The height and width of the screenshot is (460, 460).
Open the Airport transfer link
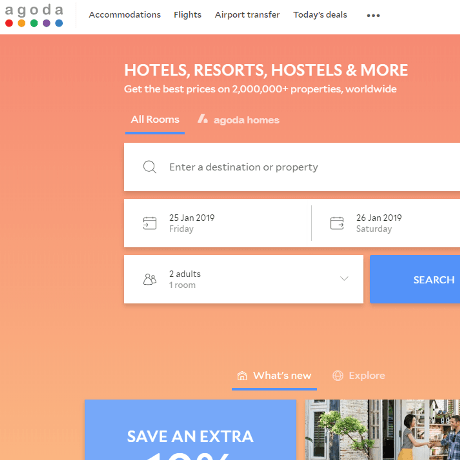pyautogui.click(x=247, y=15)
